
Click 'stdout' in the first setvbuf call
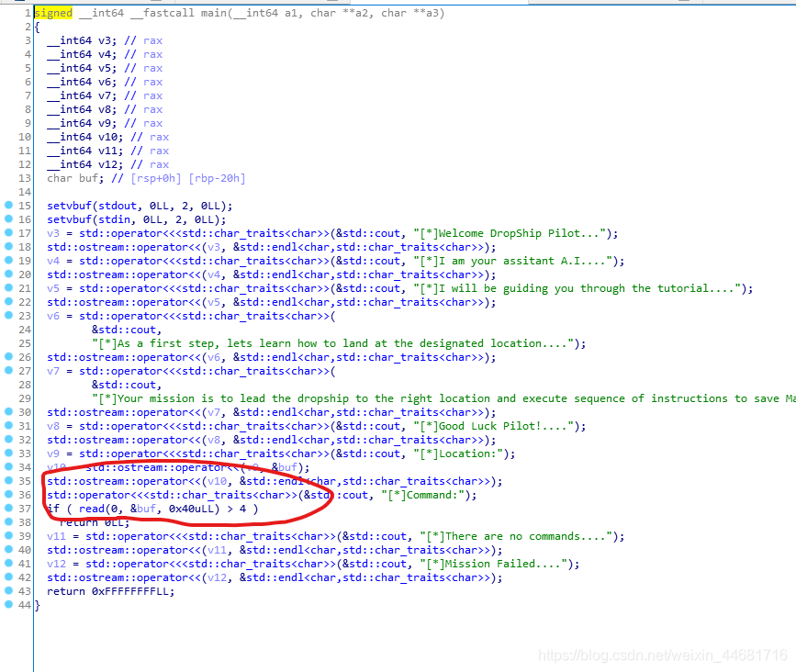pos(118,206)
